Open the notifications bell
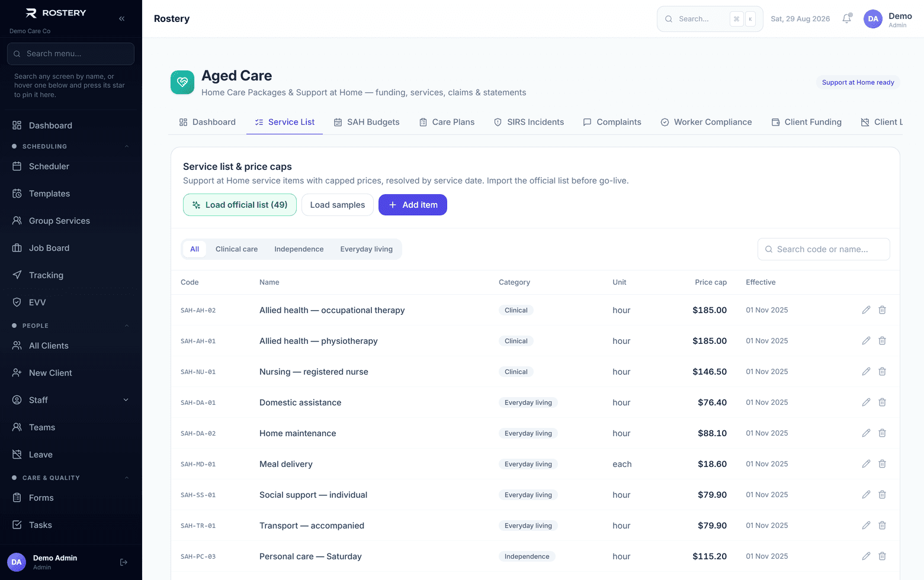This screenshot has width=924, height=580. [847, 19]
